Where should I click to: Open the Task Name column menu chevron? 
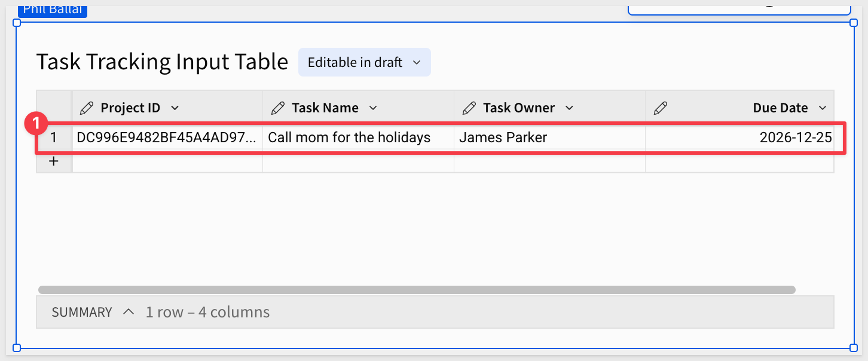coord(373,108)
